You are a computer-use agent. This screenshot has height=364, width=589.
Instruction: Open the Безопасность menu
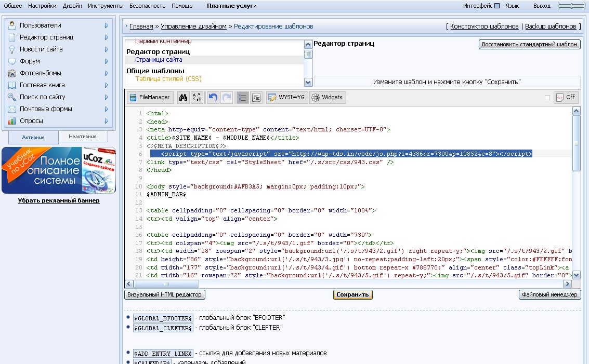147,6
